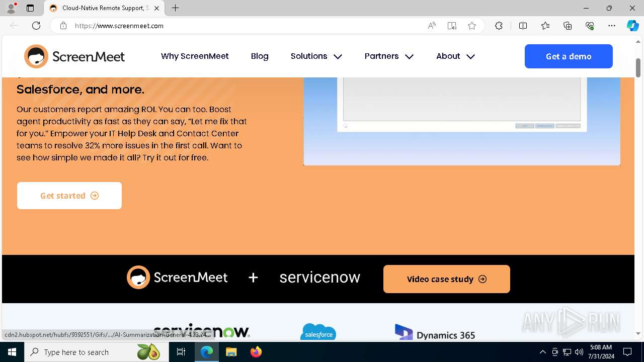The image size is (644, 362).
Task: Add this page to favorites star
Action: [472, 26]
